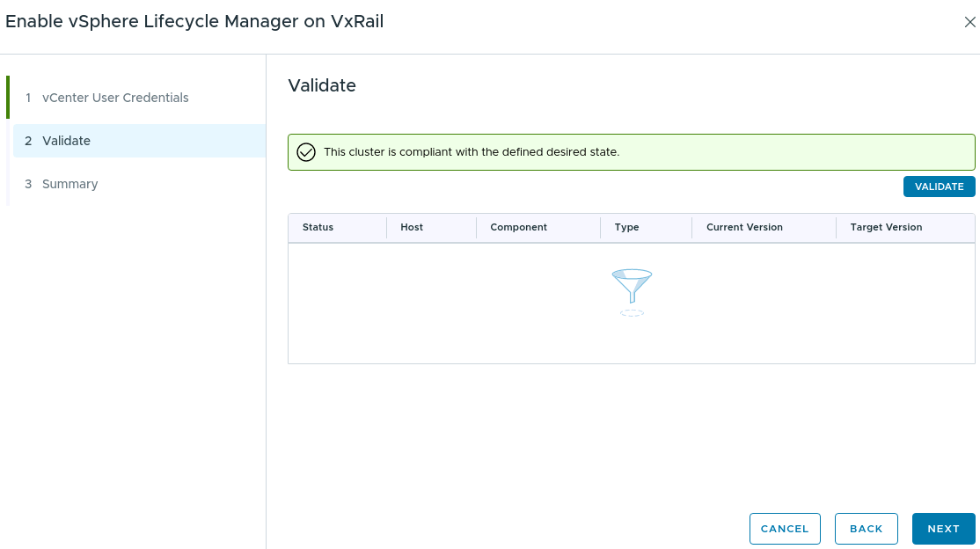Viewport: 980px width, 549px height.
Task: Select the Component column header
Action: [518, 227]
